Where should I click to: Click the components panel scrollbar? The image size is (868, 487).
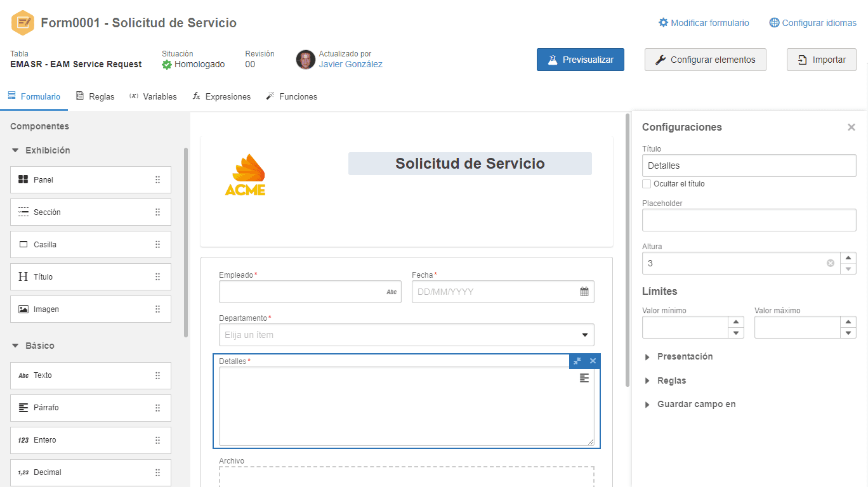point(186,242)
